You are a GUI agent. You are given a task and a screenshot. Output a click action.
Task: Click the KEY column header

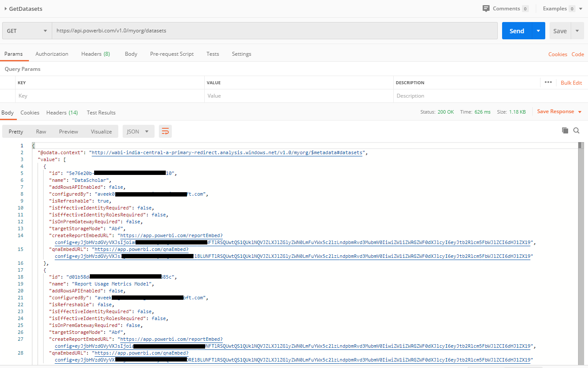pyautogui.click(x=22, y=82)
